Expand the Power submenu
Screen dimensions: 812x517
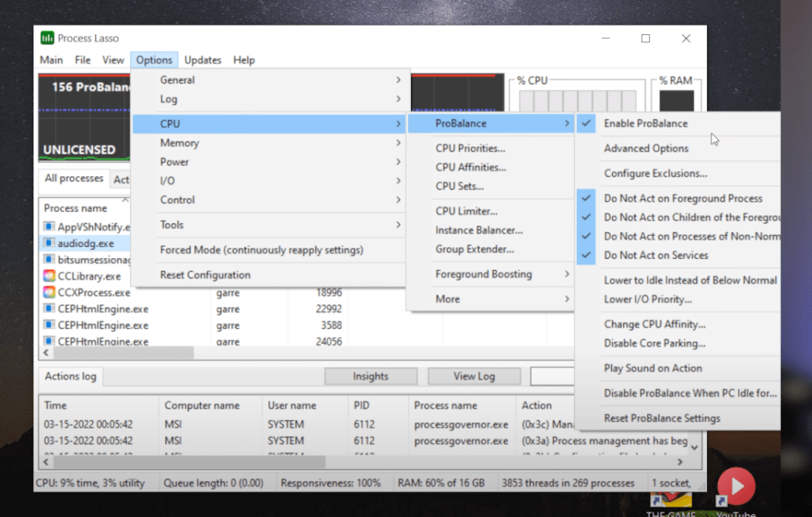(268, 162)
